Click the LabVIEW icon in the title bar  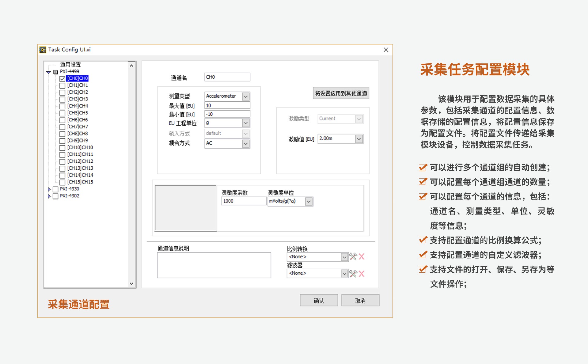43,50
